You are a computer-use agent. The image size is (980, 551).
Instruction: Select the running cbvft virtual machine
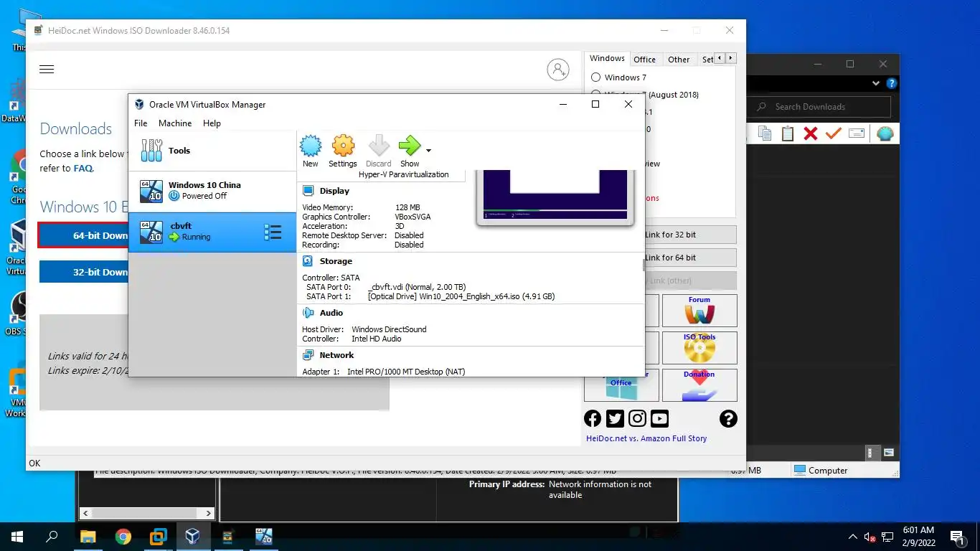pyautogui.click(x=212, y=232)
